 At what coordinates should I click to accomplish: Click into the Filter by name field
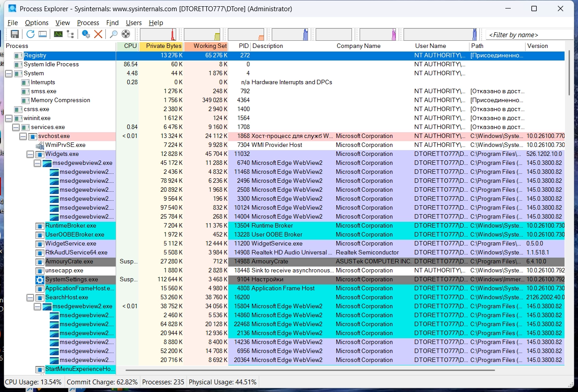point(529,34)
